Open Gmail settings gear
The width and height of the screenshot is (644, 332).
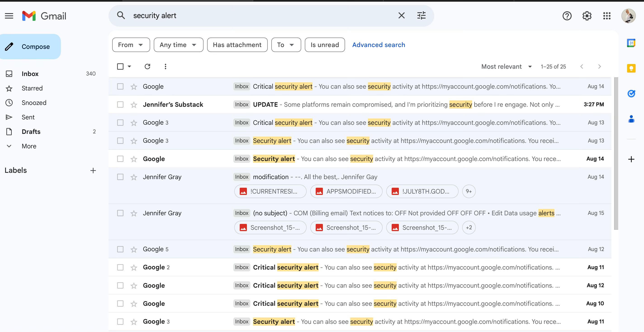(587, 16)
